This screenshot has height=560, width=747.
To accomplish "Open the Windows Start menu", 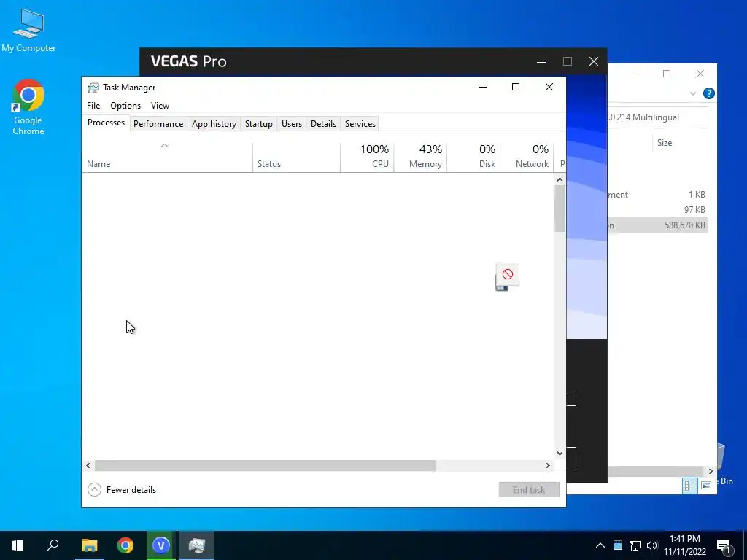I will pos(18,545).
